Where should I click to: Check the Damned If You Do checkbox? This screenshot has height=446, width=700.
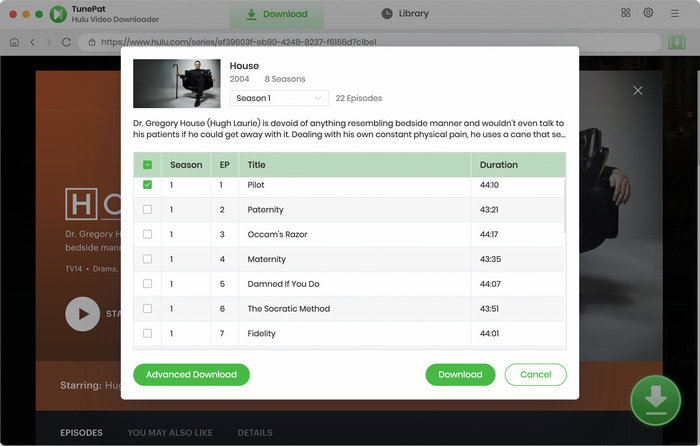tap(147, 283)
